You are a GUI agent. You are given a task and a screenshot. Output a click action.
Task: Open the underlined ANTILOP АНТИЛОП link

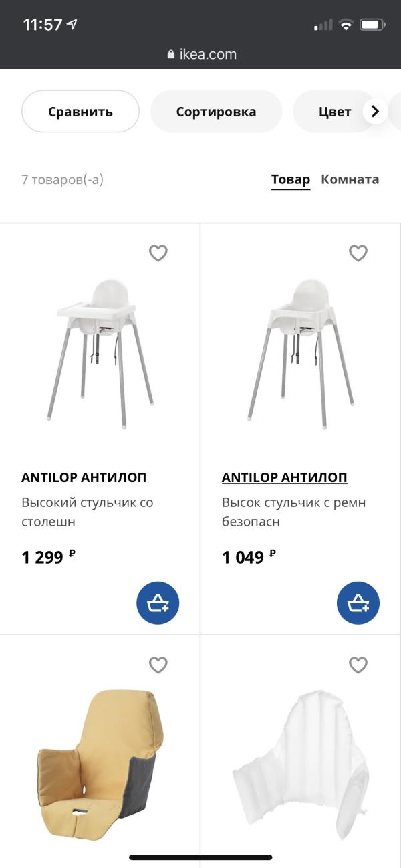[285, 477]
